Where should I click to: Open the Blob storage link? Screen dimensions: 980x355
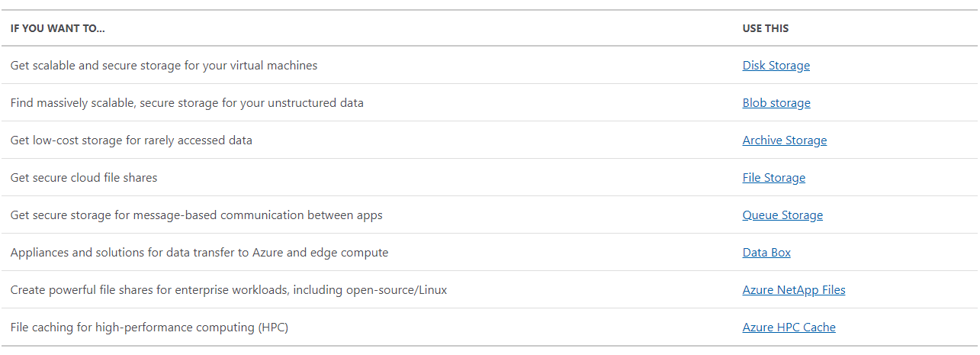pos(776,103)
